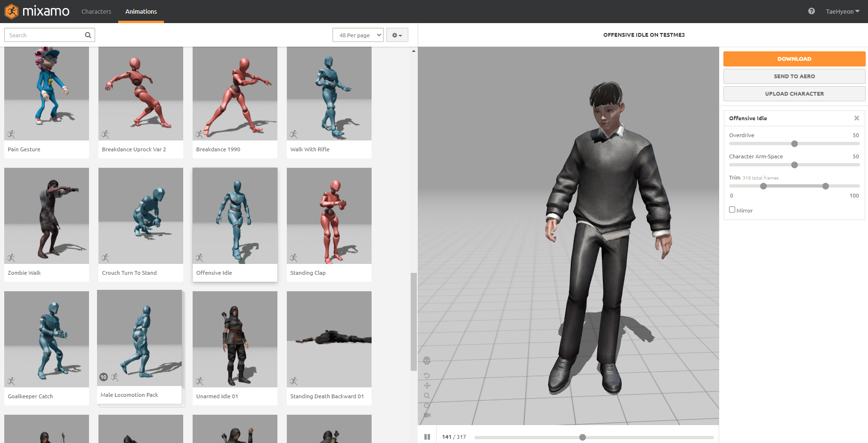Image resolution: width=868 pixels, height=443 pixels.
Task: Click the search magnifier icon
Action: point(88,35)
